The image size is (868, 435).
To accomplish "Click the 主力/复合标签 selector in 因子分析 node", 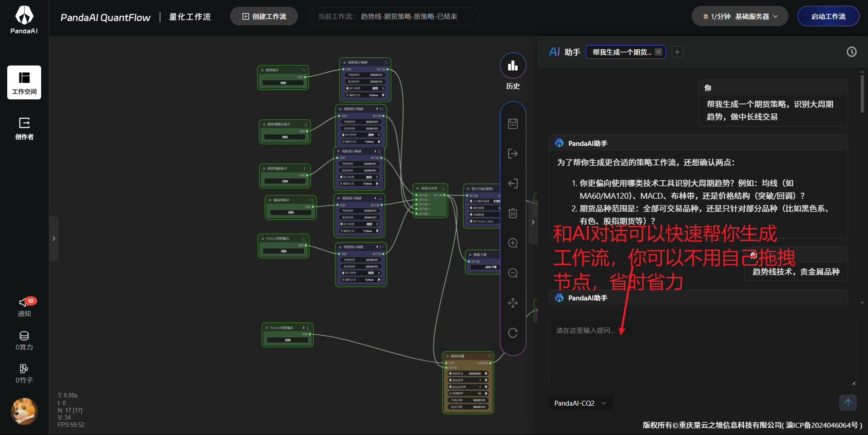I will tap(485, 201).
